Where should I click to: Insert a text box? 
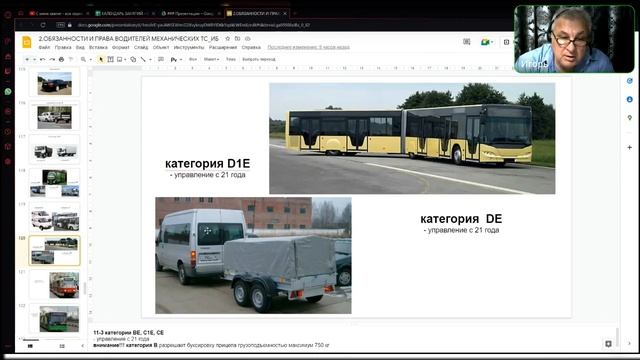click(110, 60)
